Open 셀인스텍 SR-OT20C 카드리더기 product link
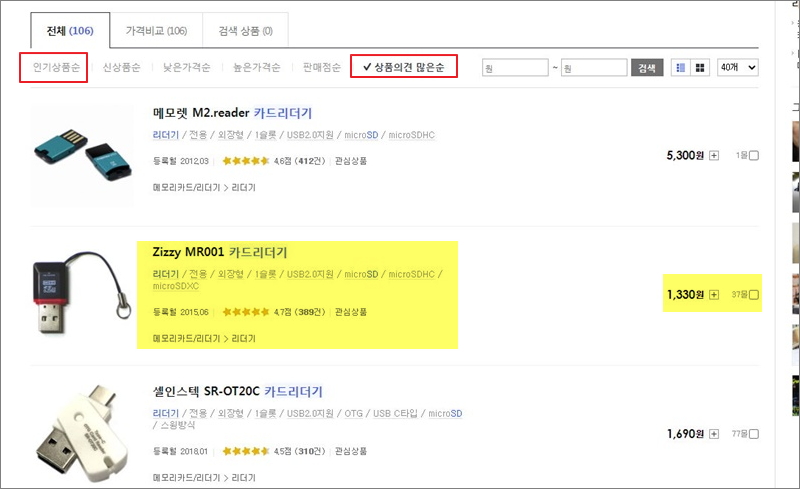800x489 pixels. point(238,392)
